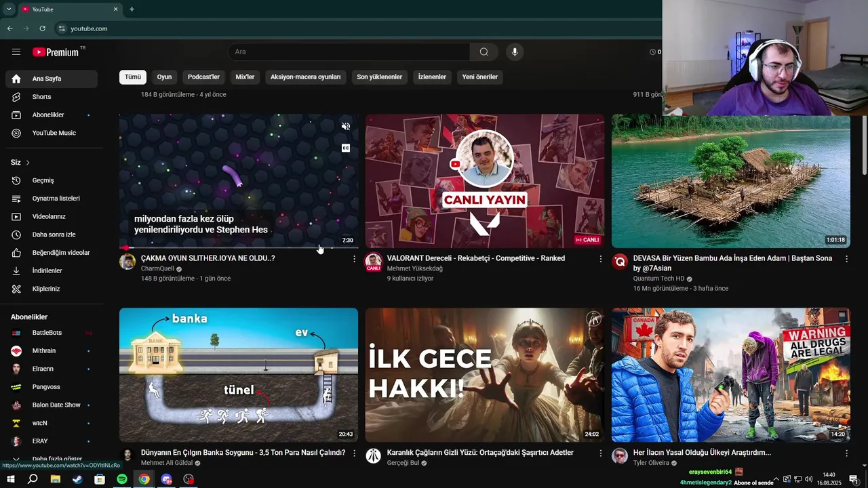Open more options for ÇAKMA OYUN SLITHER.IO video
868x488 pixels.
click(x=354, y=259)
